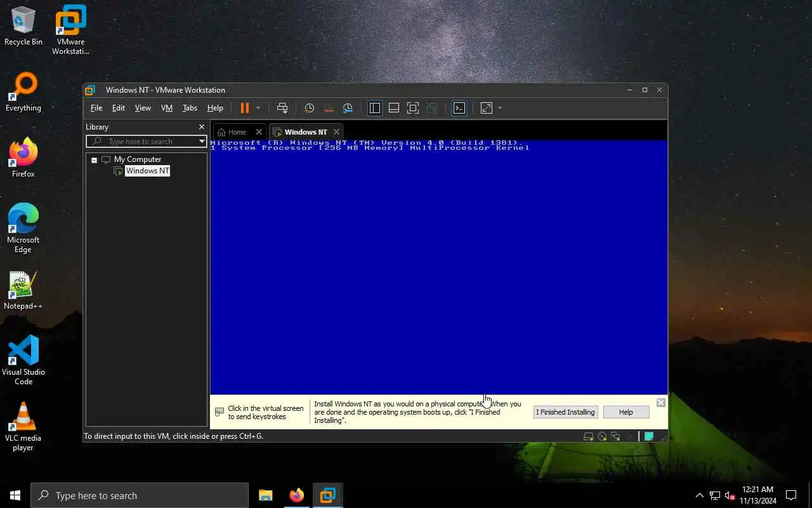Viewport: 812px width, 508px height.
Task: Click the CD/DVD drive status icon
Action: (602, 436)
